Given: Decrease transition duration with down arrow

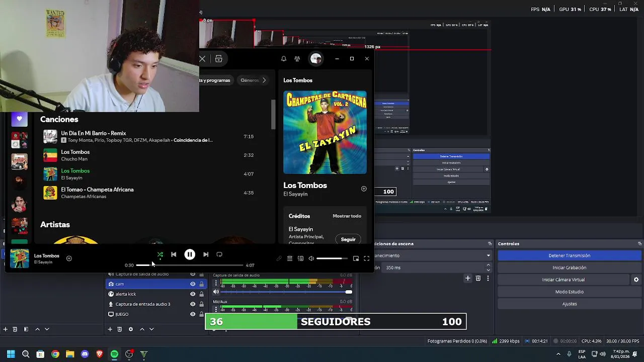Looking at the screenshot, I should (488, 270).
